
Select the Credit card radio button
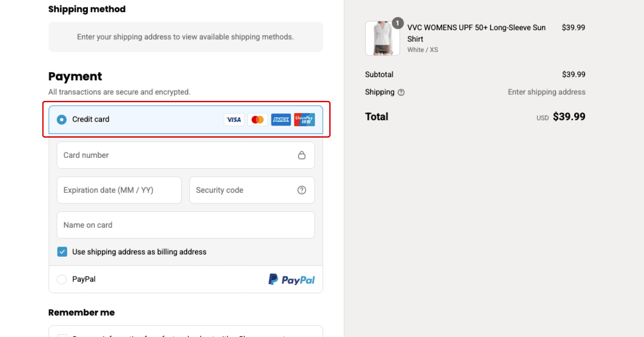coord(62,119)
